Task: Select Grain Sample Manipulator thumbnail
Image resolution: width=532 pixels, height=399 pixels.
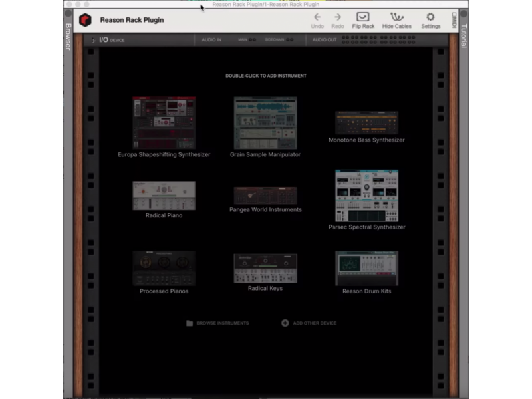Action: click(265, 123)
